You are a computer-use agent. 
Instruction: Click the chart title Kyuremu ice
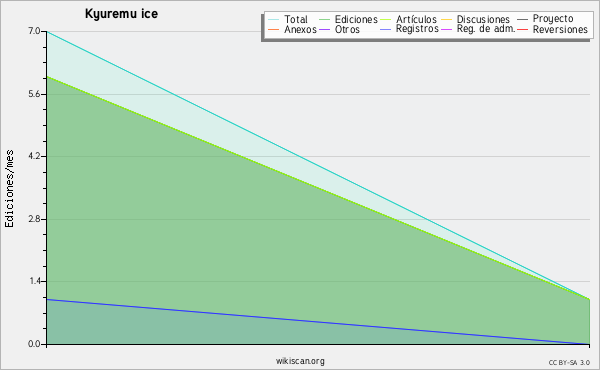click(121, 14)
